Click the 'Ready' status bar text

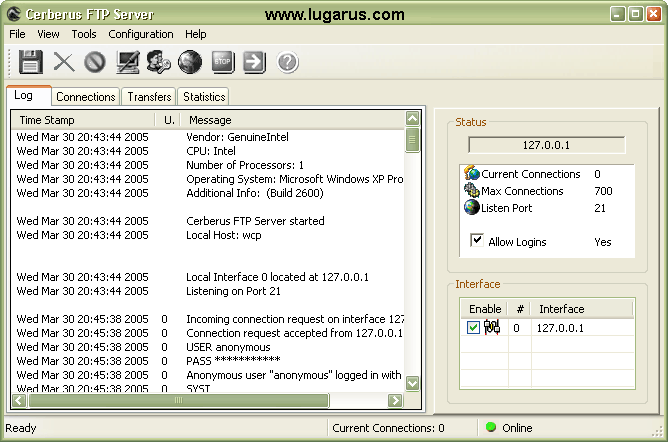[20, 428]
